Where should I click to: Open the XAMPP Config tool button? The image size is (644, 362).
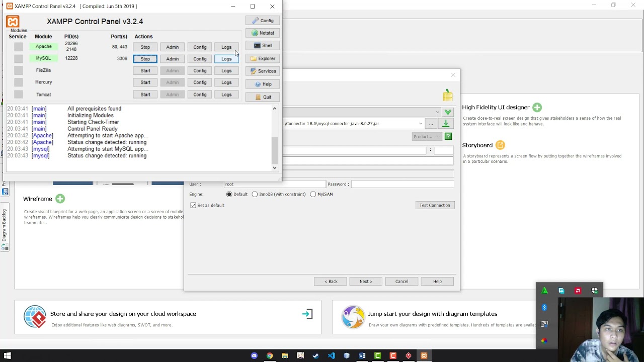coord(263,21)
